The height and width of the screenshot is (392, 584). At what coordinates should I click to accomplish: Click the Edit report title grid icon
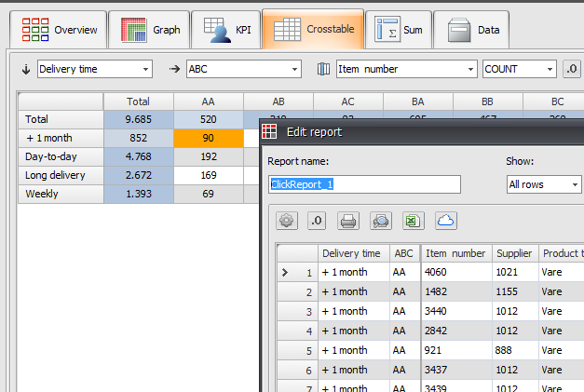pos(269,132)
